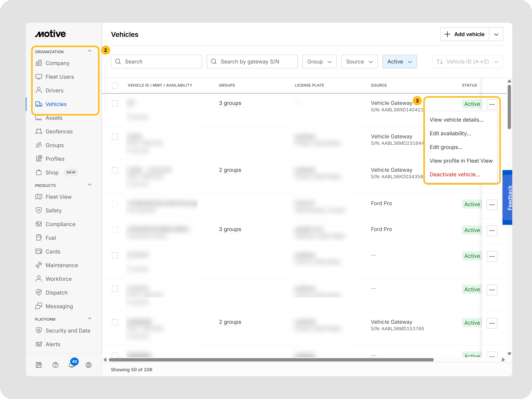The height and width of the screenshot is (399, 532).
Task: Click the map pin icon in bottom bar
Action: (39, 365)
